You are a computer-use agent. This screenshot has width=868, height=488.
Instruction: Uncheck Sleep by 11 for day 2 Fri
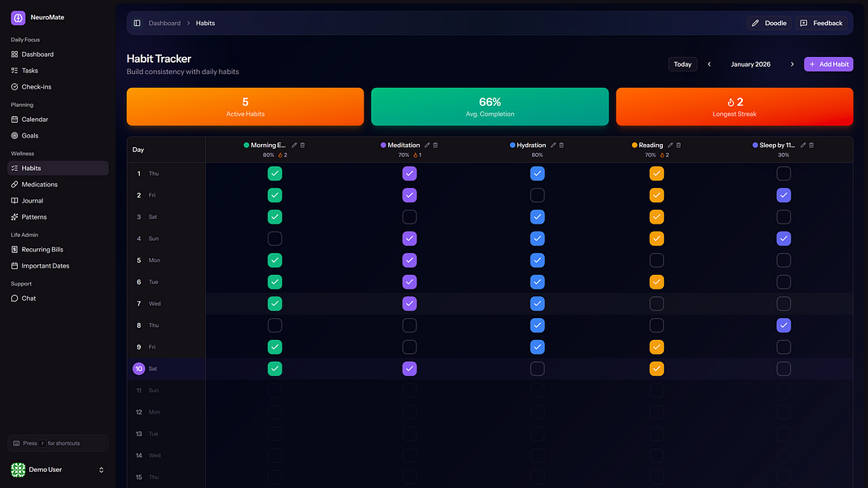pos(783,195)
